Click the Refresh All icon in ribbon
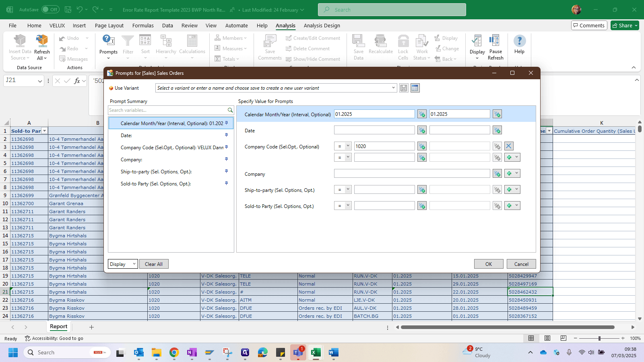 click(42, 41)
